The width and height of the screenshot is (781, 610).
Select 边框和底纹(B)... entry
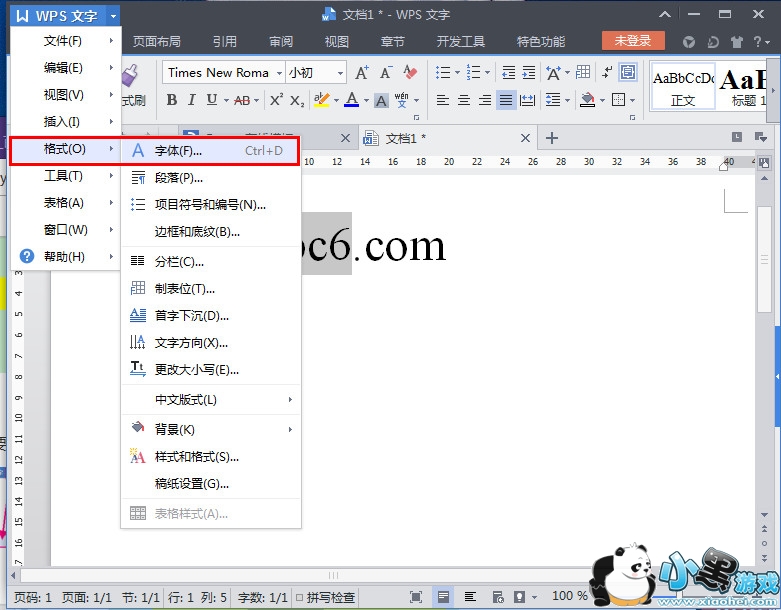coord(211,232)
